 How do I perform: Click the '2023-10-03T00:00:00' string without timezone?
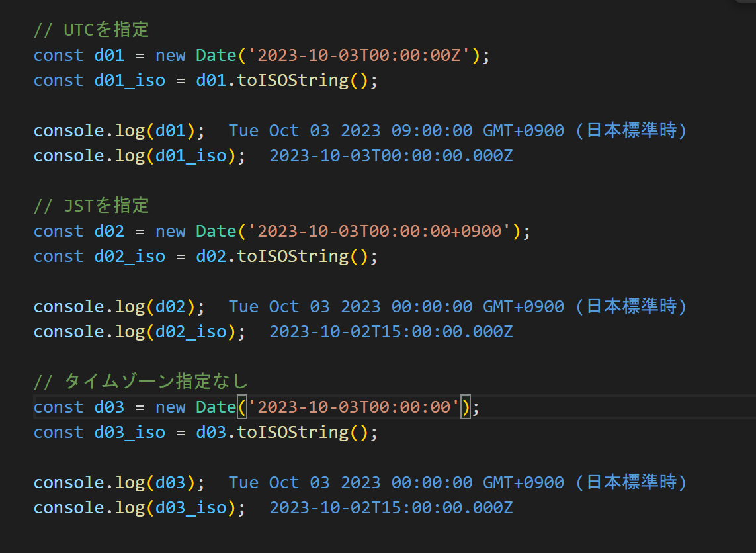(x=353, y=407)
